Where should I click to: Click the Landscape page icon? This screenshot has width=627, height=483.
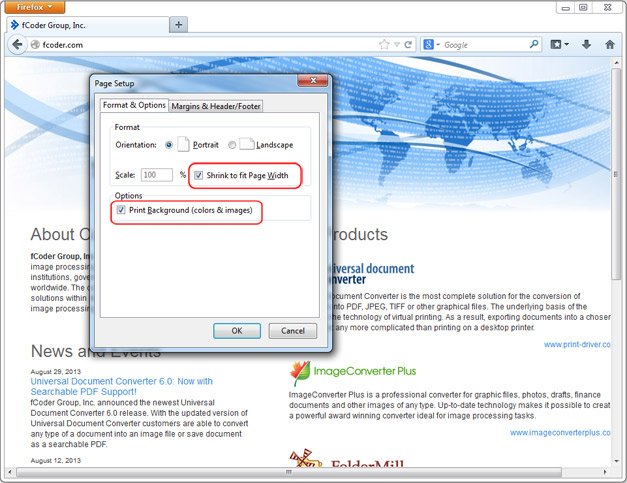pos(247,144)
